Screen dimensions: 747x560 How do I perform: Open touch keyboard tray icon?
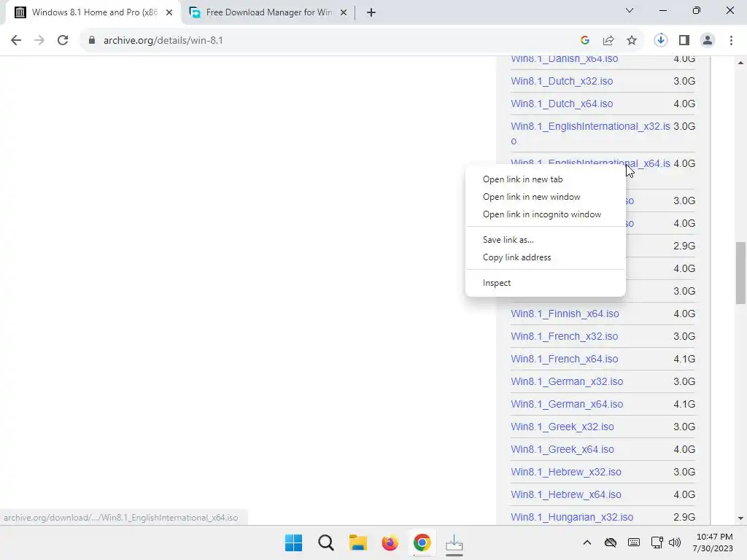click(x=634, y=542)
